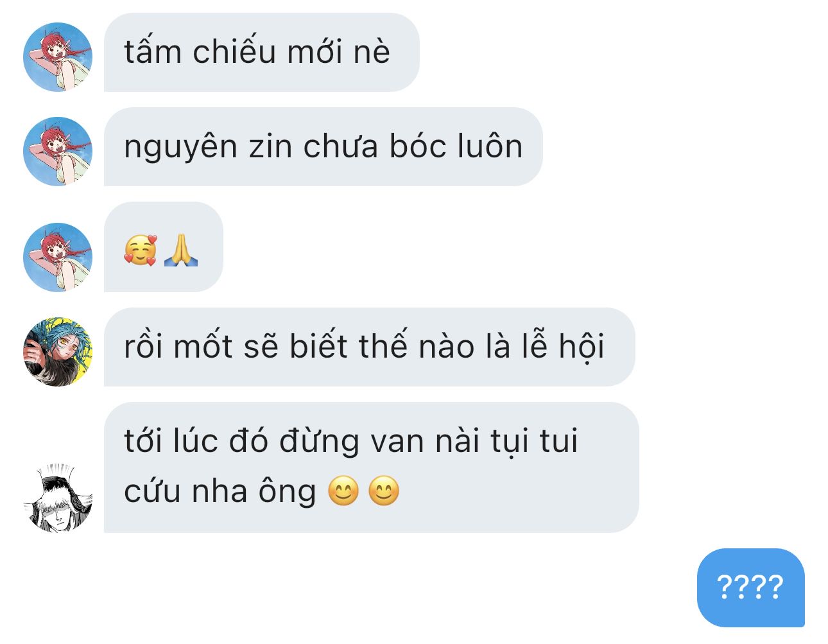Screen dimensions: 828x644
Task: Open the red-haired avatar beside the emoji message
Action: click(58, 257)
